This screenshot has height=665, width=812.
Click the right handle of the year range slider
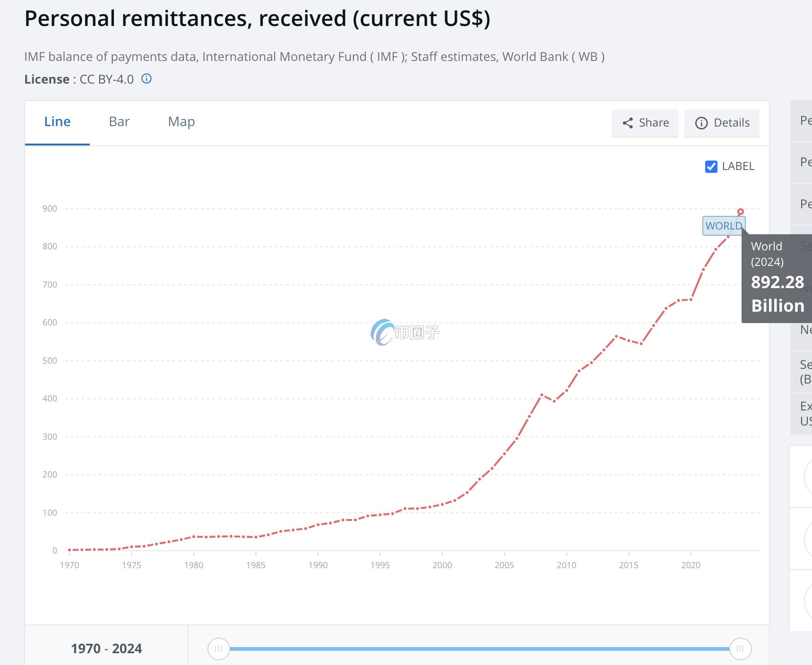pyautogui.click(x=740, y=648)
